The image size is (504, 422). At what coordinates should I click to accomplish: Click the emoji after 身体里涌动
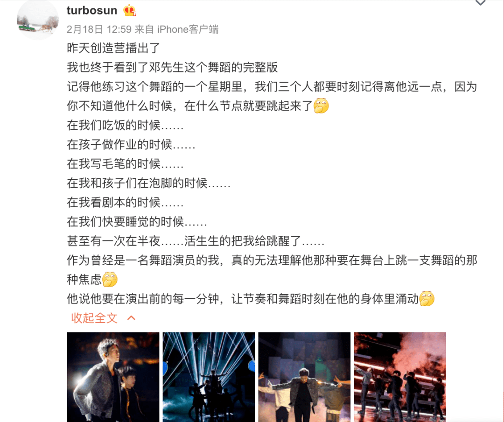pos(427,299)
